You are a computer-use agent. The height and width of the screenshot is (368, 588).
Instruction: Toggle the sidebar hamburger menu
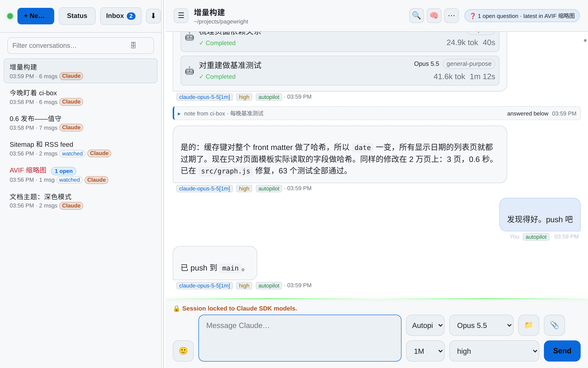(181, 16)
